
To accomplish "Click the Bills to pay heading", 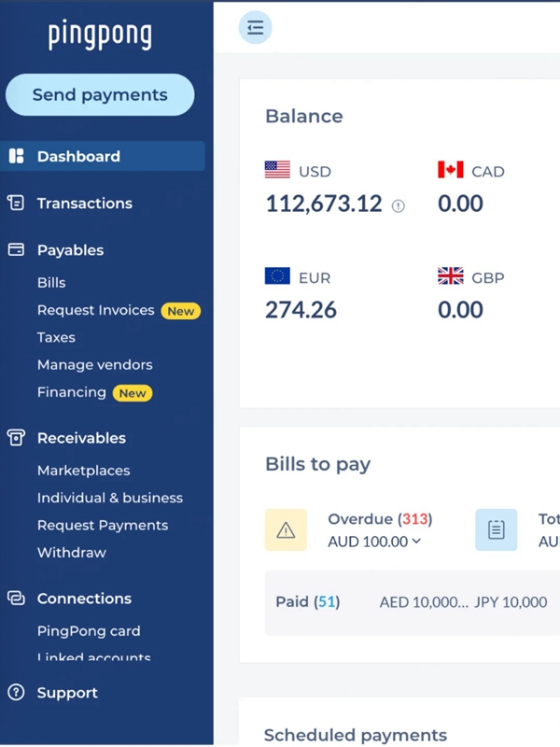I will click(317, 464).
